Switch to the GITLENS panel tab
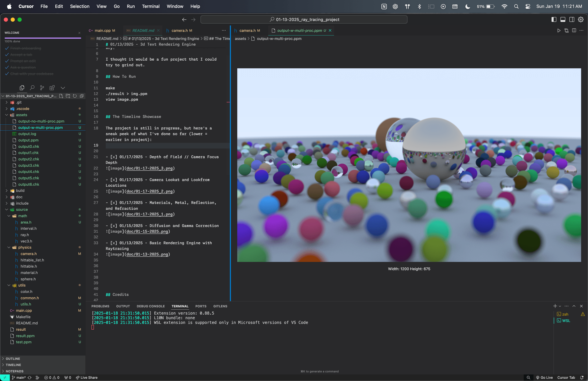The image size is (588, 381). (x=220, y=306)
